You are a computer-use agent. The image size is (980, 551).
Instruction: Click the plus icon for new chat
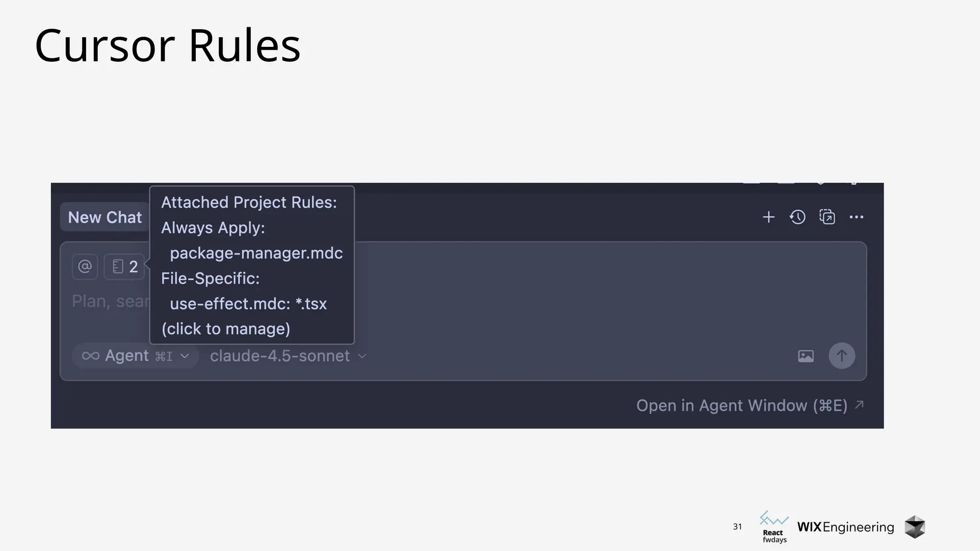point(768,217)
